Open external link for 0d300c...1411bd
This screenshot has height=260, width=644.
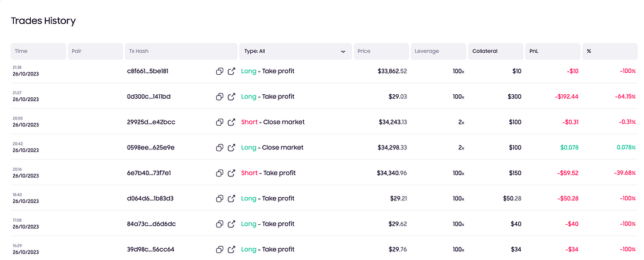[x=231, y=97]
